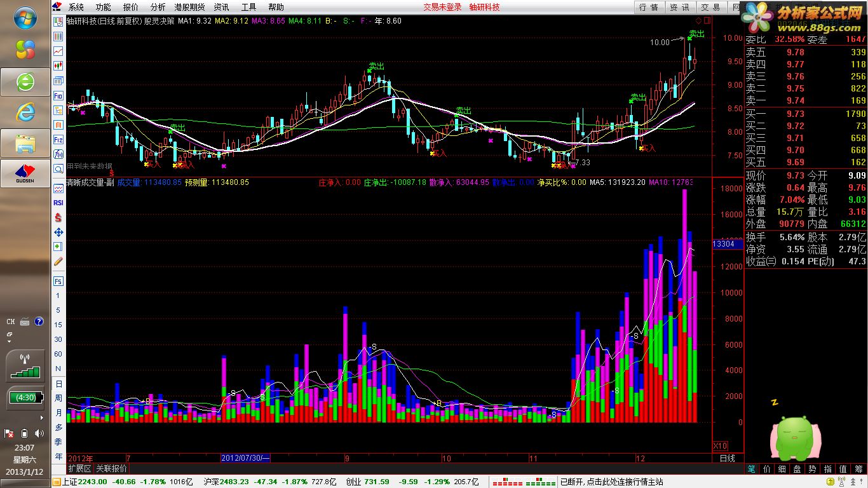Click the Guosen logo beside 系统 menu

tap(58, 7)
